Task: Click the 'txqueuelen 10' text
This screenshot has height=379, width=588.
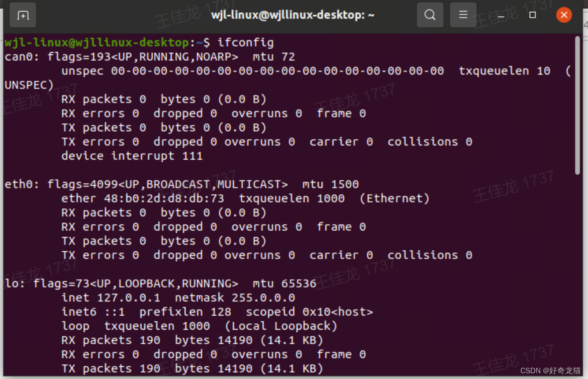Action: coord(505,71)
